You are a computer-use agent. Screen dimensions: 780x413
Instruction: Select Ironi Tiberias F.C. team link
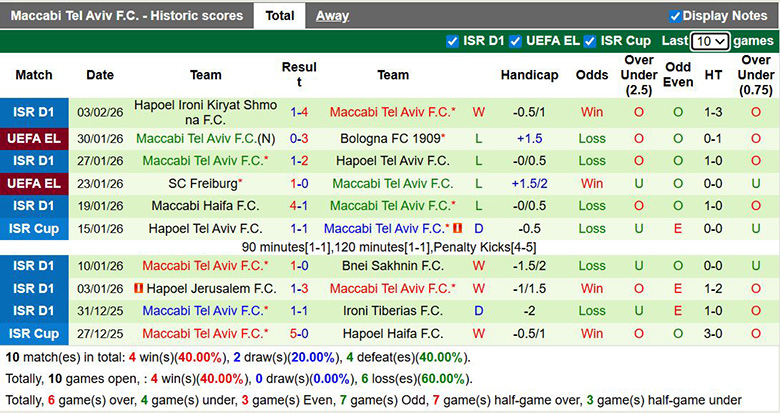click(392, 311)
